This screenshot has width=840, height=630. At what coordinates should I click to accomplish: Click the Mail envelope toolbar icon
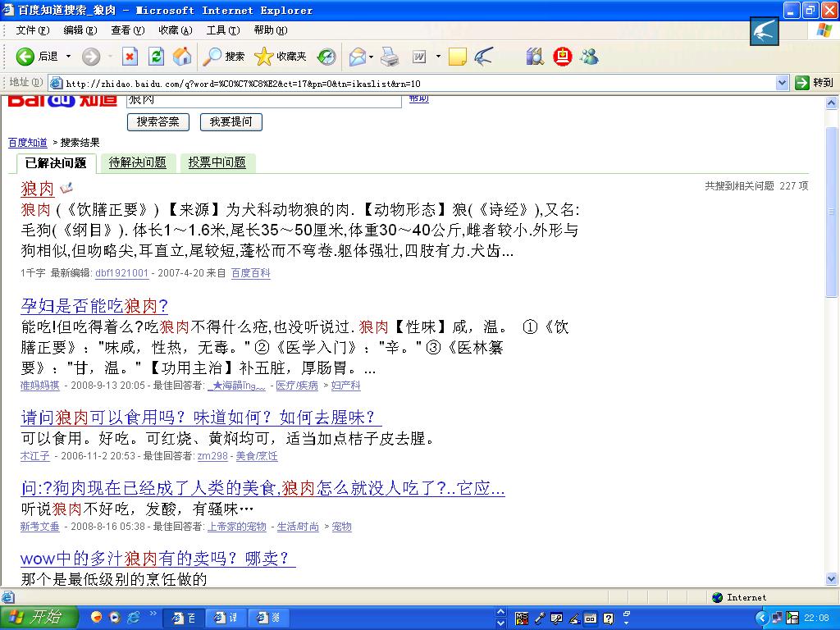click(x=357, y=57)
